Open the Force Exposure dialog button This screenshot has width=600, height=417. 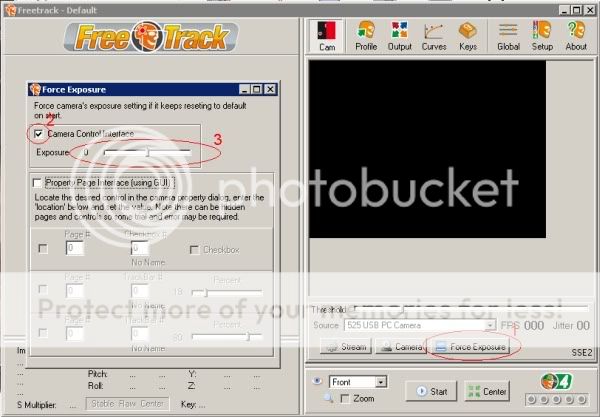[x=470, y=347]
